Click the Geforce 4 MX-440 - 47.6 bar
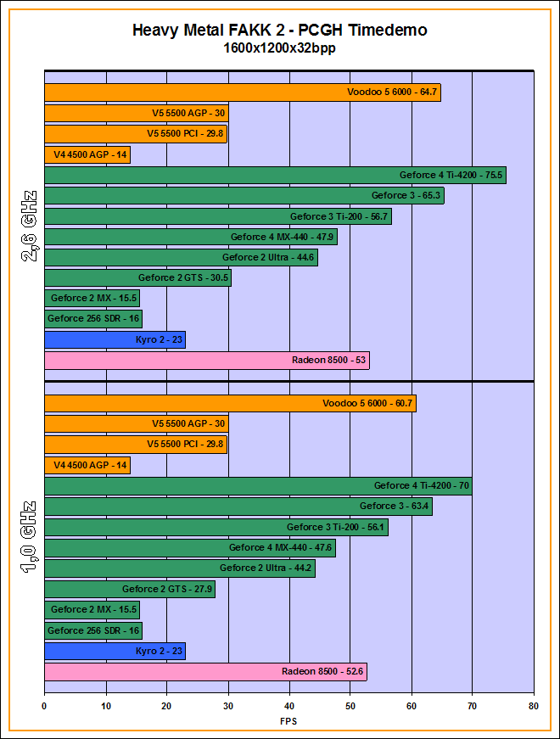This screenshot has height=739, width=560. tap(189, 548)
